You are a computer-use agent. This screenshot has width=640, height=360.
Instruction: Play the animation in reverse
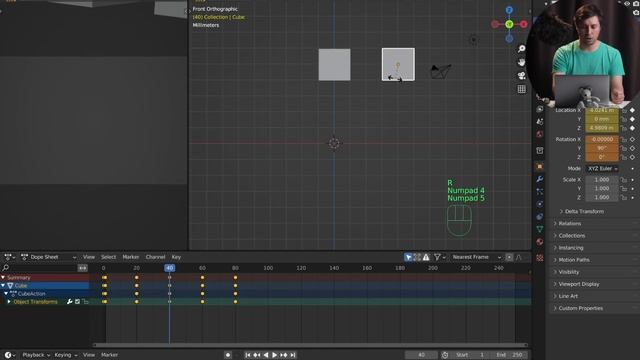[266, 355]
